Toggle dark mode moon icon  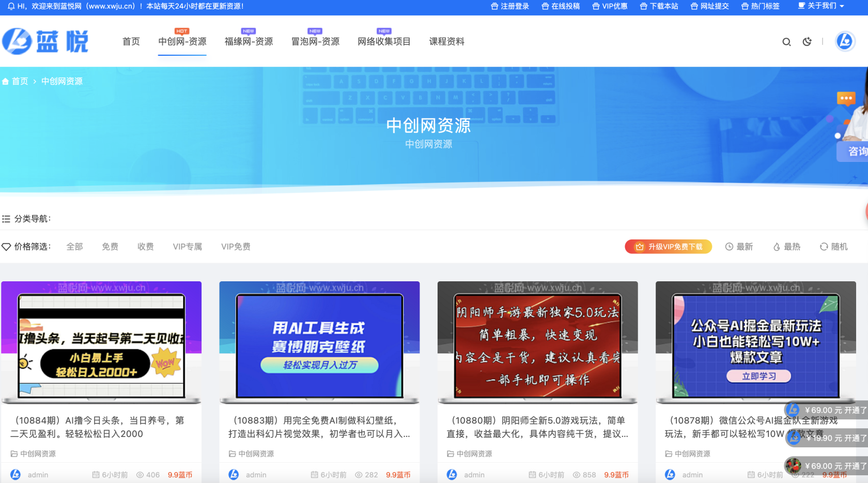pyautogui.click(x=807, y=42)
